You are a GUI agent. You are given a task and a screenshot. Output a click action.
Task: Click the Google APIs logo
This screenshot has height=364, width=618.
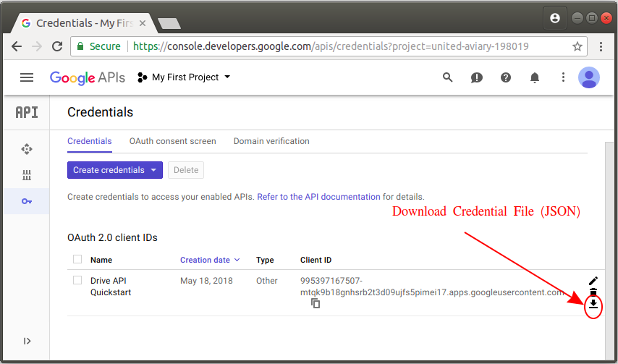88,77
